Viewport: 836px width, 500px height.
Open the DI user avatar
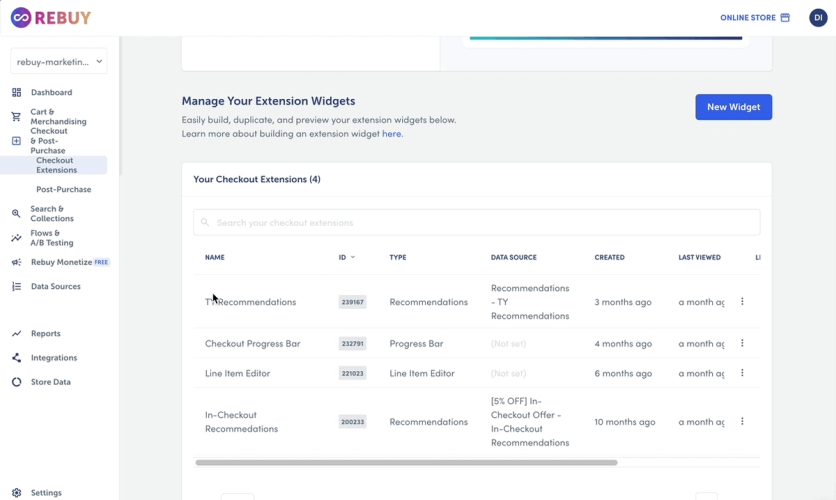(818, 18)
